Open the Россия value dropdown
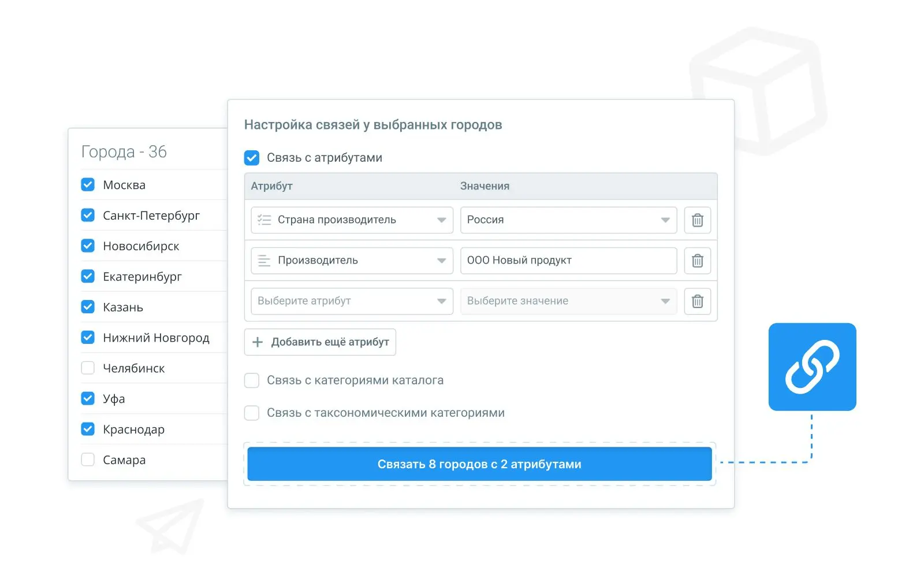Viewport: 924px width, 578px height. tap(568, 220)
